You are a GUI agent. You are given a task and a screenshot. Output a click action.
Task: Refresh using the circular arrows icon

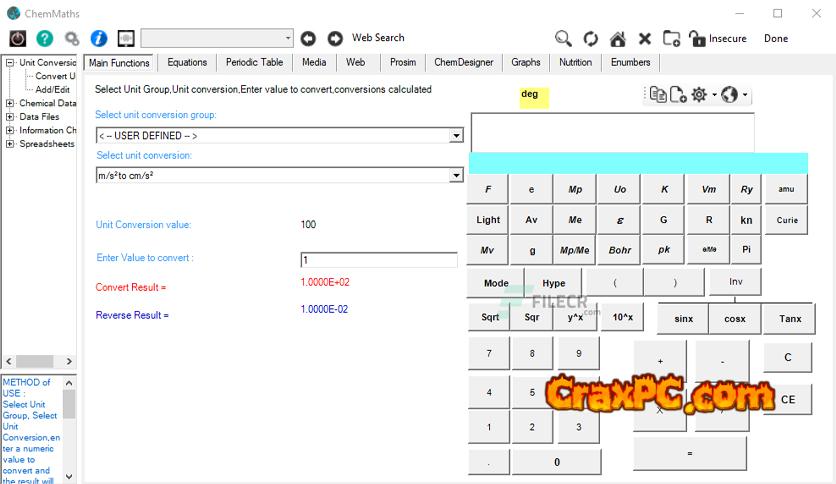click(x=591, y=39)
